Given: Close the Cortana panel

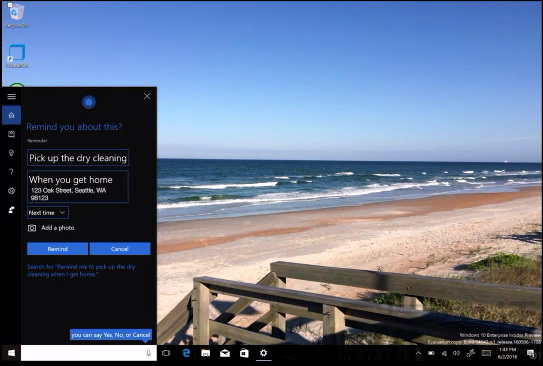Looking at the screenshot, I should click(147, 96).
